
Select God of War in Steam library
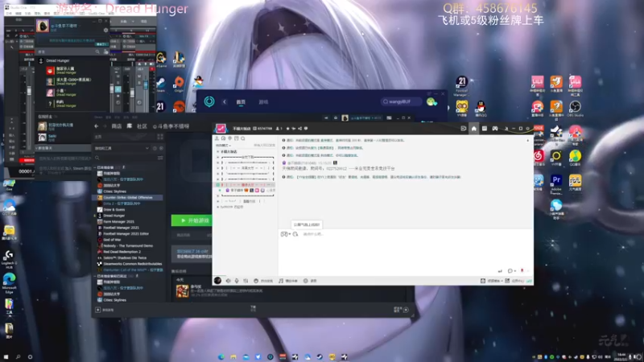[x=112, y=240]
